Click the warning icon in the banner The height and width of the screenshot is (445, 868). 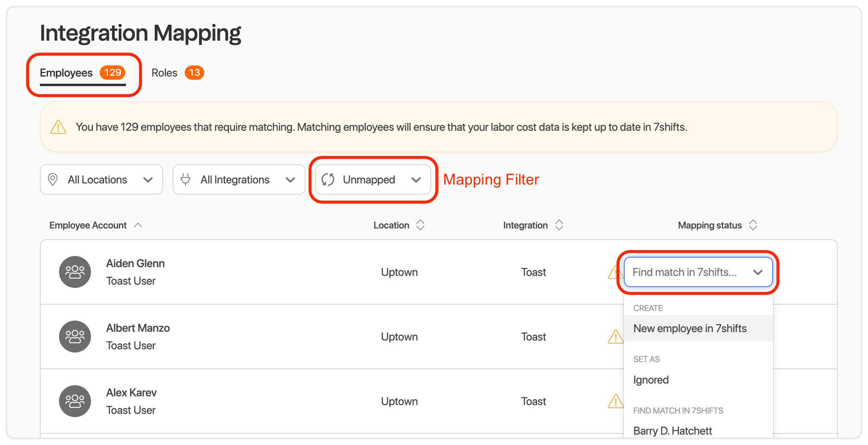tap(58, 127)
